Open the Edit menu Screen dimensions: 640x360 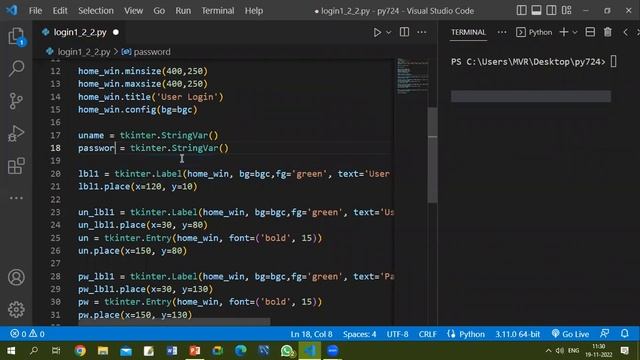(60, 11)
